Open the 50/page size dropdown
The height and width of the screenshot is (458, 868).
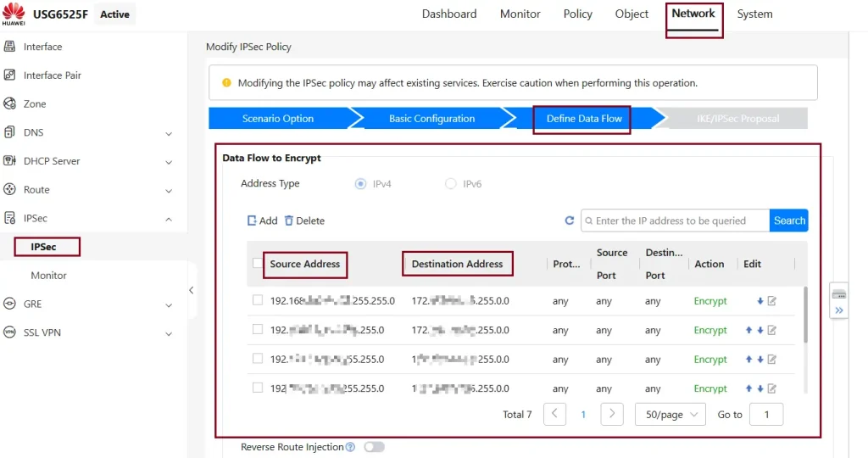pyautogui.click(x=670, y=414)
